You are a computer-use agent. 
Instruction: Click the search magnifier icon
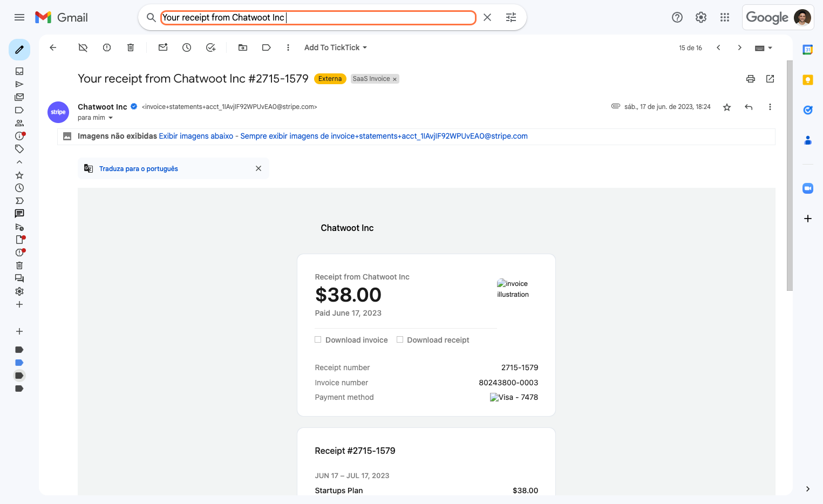(151, 17)
